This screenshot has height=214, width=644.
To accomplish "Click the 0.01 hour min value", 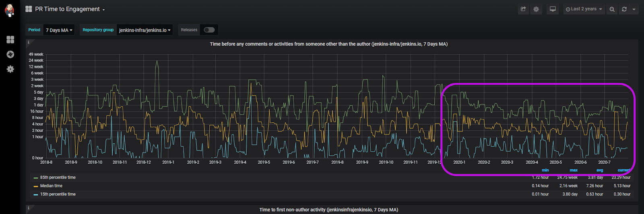I will pos(540,194).
